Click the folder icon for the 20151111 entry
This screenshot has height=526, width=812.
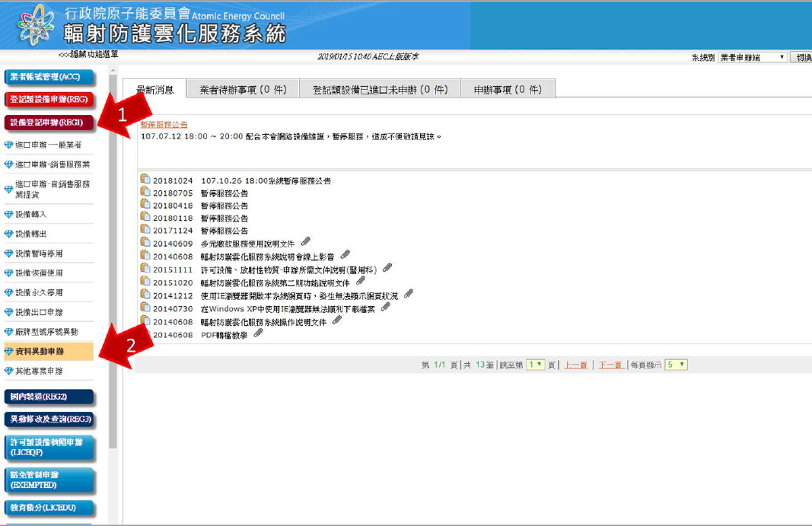pos(145,269)
